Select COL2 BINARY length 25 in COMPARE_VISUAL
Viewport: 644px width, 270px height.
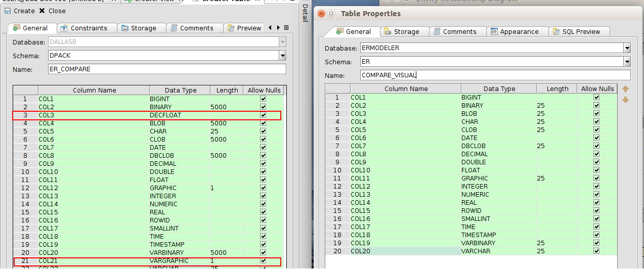pos(556,105)
